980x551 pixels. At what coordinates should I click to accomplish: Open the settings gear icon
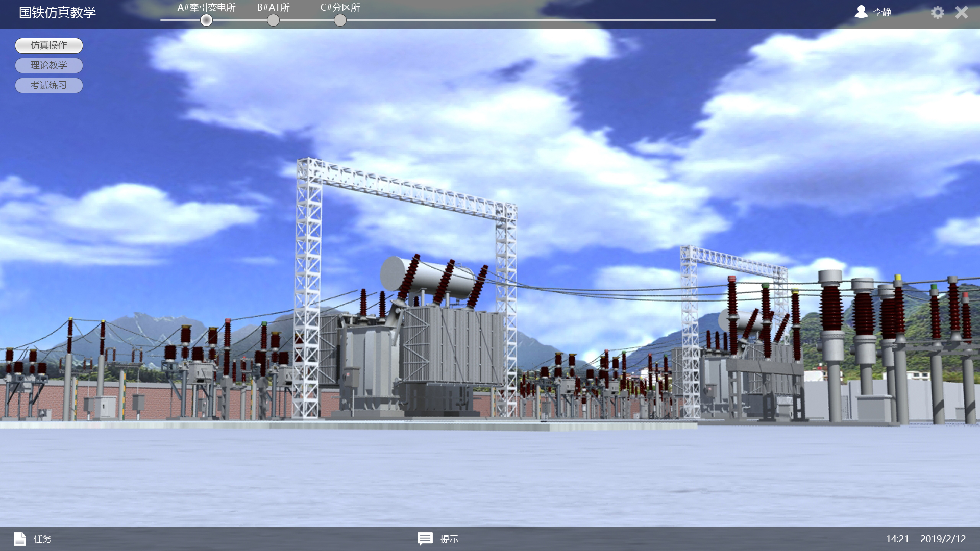coord(937,12)
